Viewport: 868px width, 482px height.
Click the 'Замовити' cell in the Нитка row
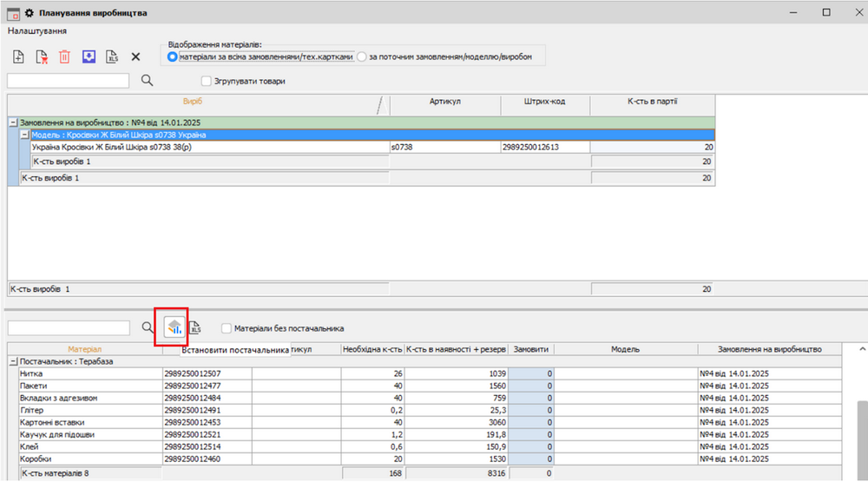[x=531, y=373]
